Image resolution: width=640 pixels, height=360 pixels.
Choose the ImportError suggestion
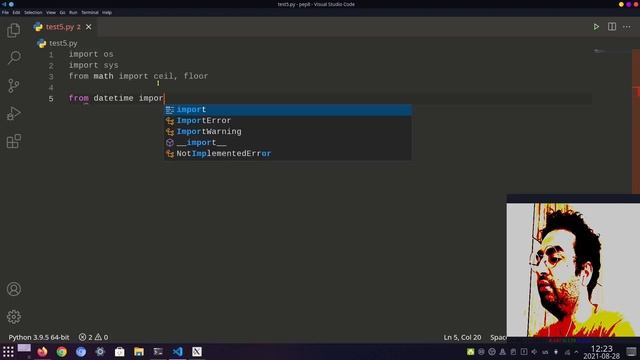tap(288, 120)
